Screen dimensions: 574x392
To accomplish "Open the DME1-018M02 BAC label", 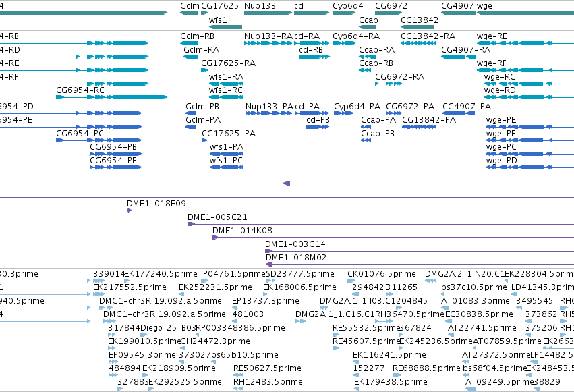I will (x=296, y=258).
